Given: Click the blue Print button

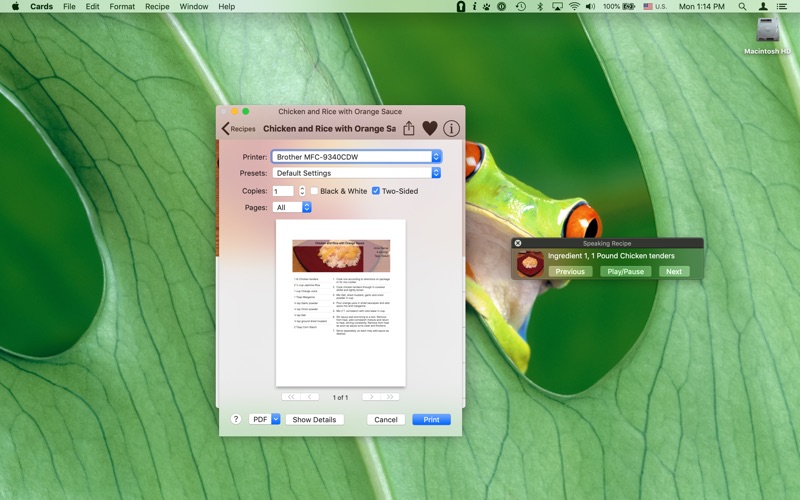Looking at the screenshot, I should [431, 419].
